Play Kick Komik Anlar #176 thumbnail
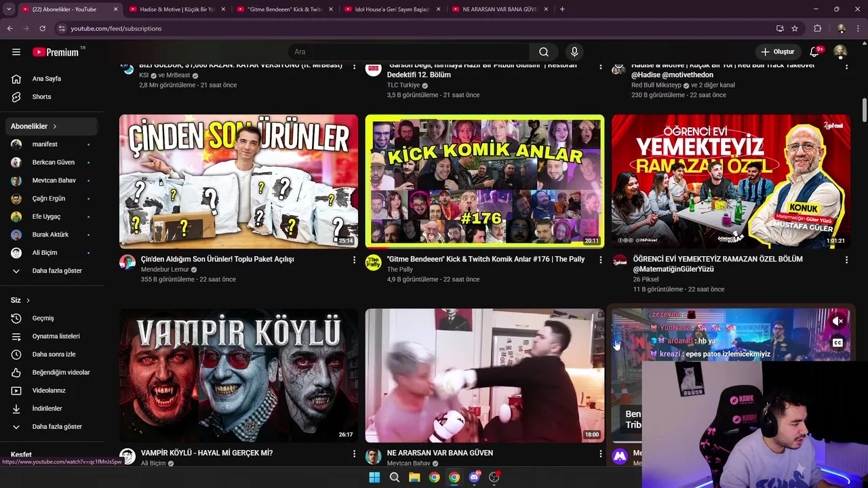Image resolution: width=868 pixels, height=488 pixels. 484,181
